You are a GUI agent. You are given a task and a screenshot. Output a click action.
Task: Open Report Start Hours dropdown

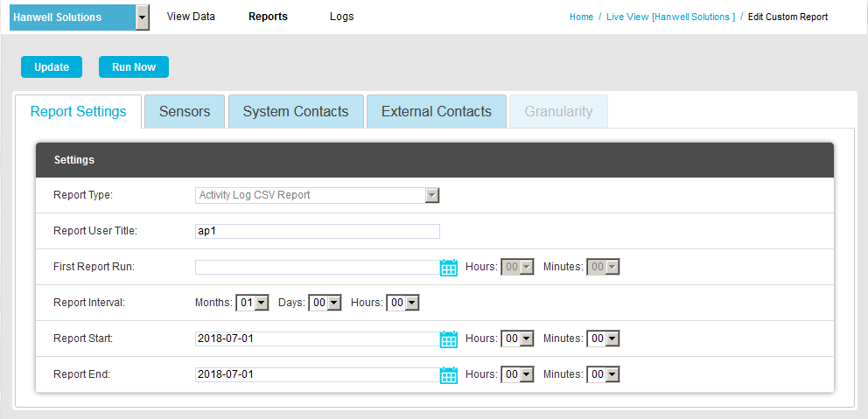[x=518, y=339]
